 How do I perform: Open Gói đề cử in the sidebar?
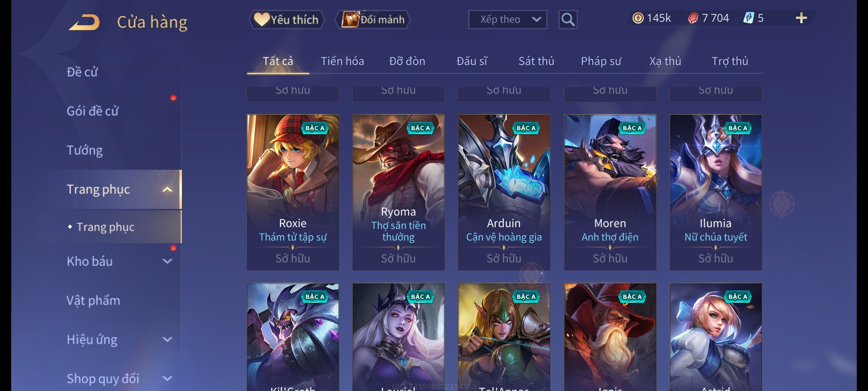[x=93, y=111]
